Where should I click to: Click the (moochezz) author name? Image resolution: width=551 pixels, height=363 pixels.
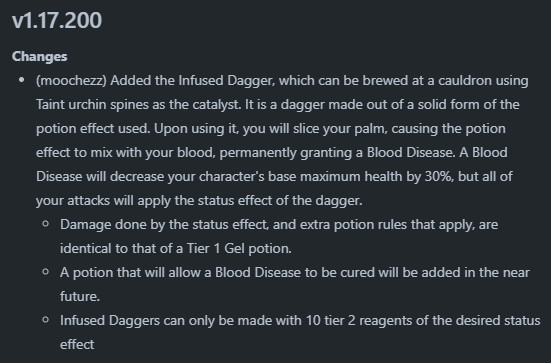(71, 81)
